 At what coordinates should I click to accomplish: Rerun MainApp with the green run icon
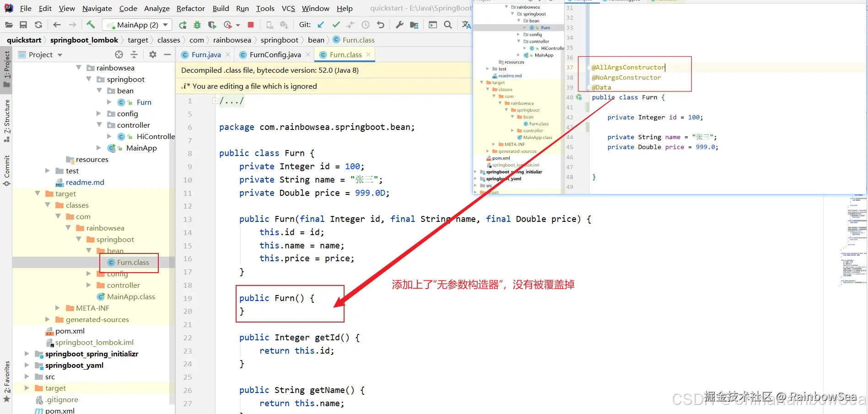point(183,25)
